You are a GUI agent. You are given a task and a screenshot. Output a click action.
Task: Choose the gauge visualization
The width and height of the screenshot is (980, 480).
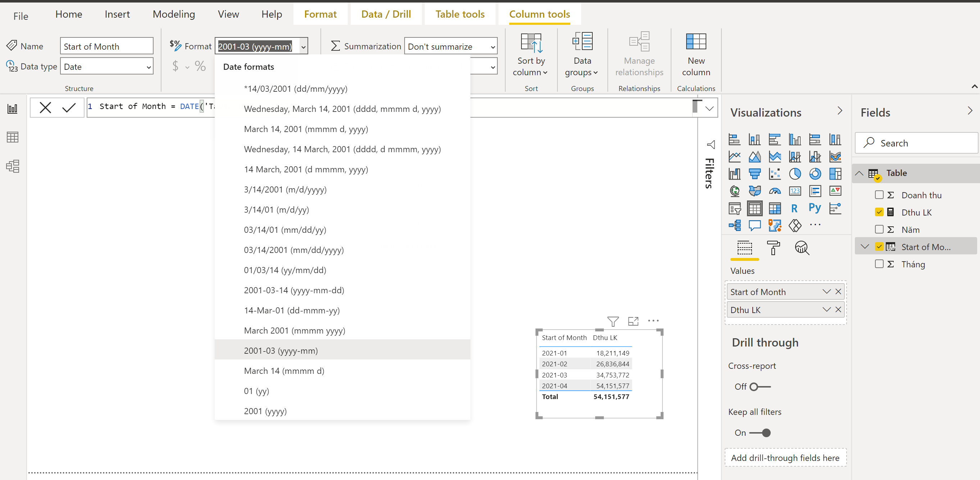coord(775,191)
